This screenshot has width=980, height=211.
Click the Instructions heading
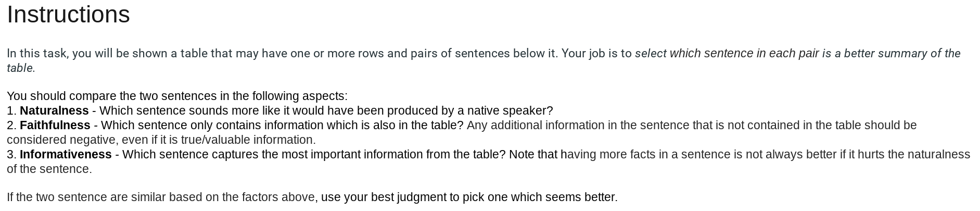68,15
